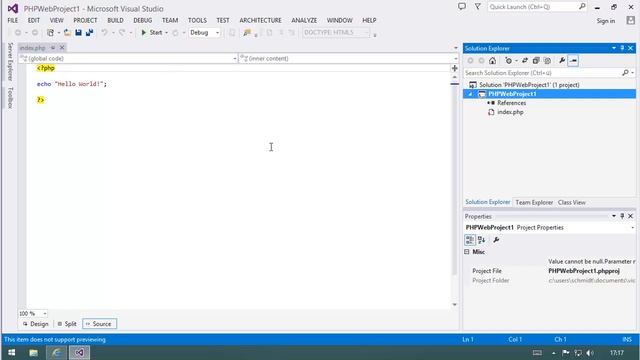Click Sync with Active Document icon

[525, 60]
